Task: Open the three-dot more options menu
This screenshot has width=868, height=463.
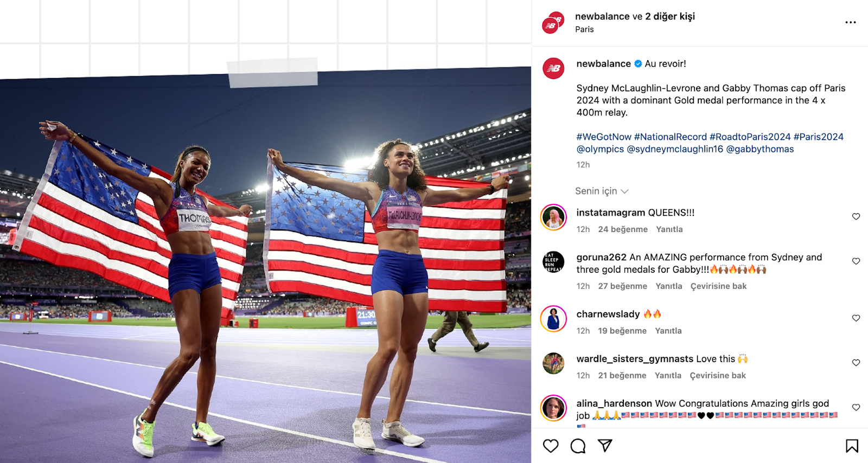Action: [x=851, y=22]
